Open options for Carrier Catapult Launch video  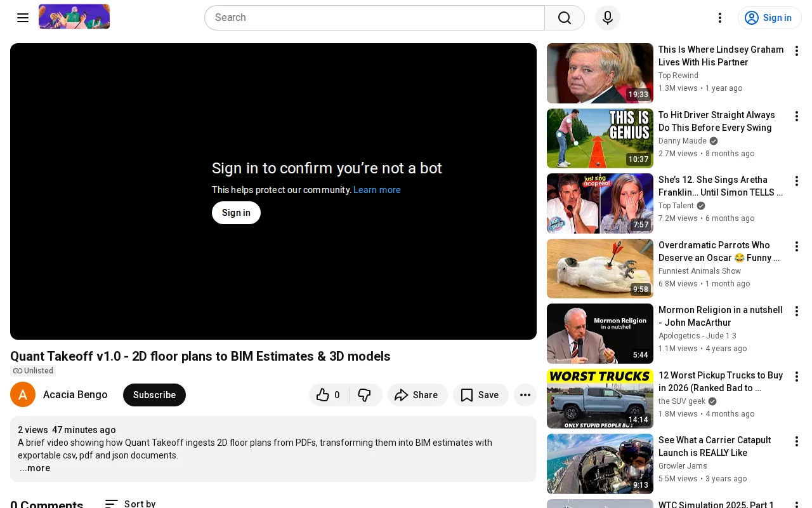(797, 441)
